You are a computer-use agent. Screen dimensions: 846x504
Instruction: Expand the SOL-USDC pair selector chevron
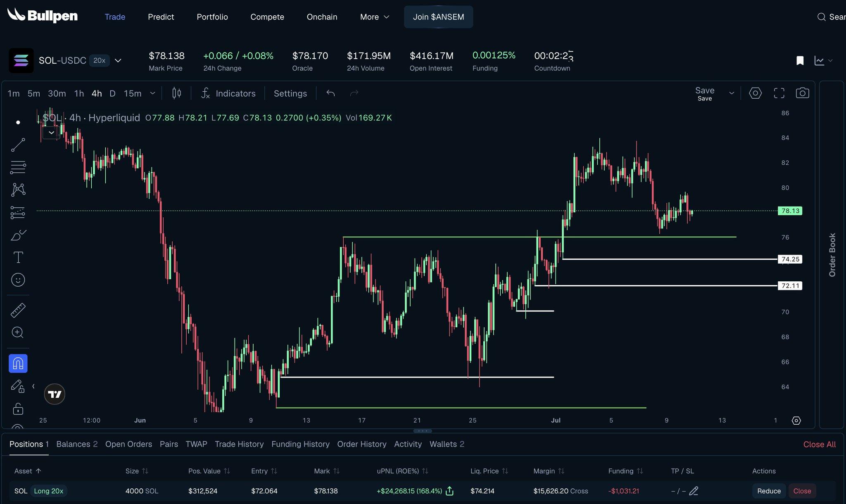click(118, 61)
